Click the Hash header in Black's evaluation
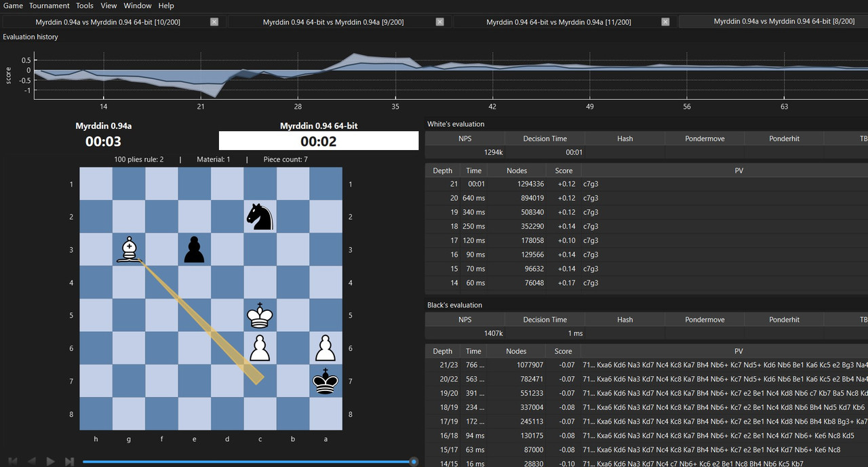Viewport: 868px width, 467px height. (625, 320)
